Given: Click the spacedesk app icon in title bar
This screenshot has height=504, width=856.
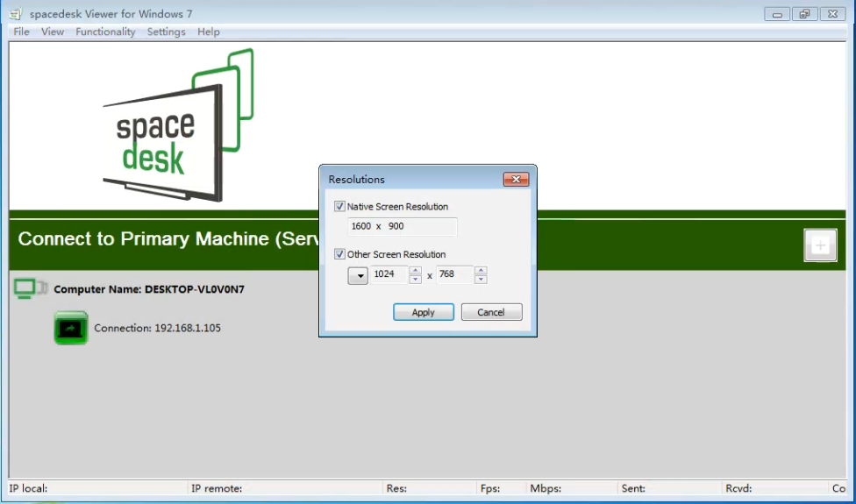Looking at the screenshot, I should [x=16, y=14].
